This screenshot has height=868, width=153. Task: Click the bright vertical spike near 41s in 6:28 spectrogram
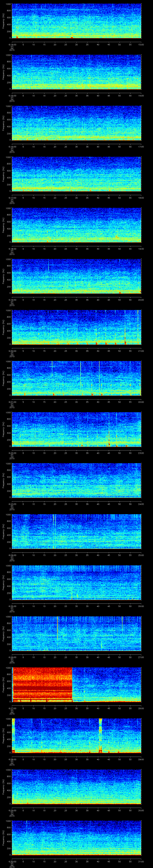tap(100, 736)
